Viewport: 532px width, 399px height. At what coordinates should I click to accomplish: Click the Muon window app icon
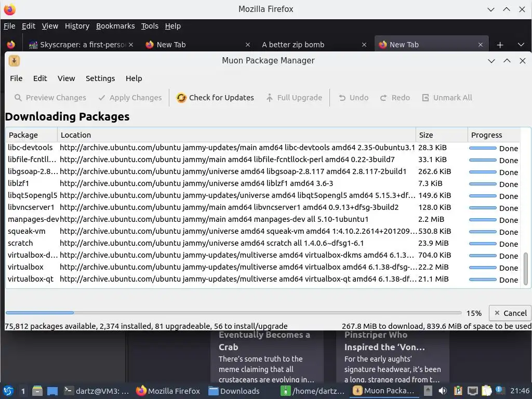(14, 61)
